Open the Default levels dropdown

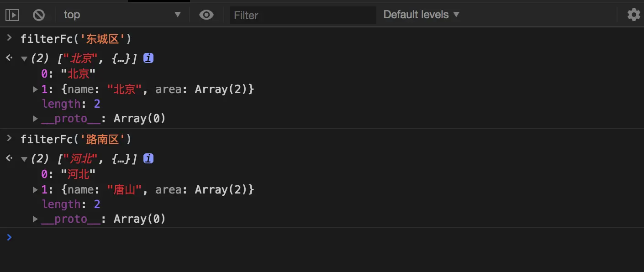click(421, 15)
